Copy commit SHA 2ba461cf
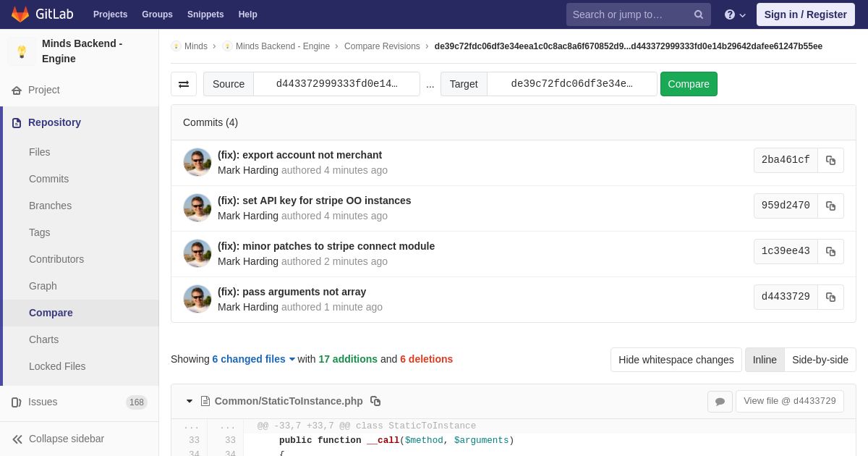Screen dimensions: 868x456 (830, 160)
